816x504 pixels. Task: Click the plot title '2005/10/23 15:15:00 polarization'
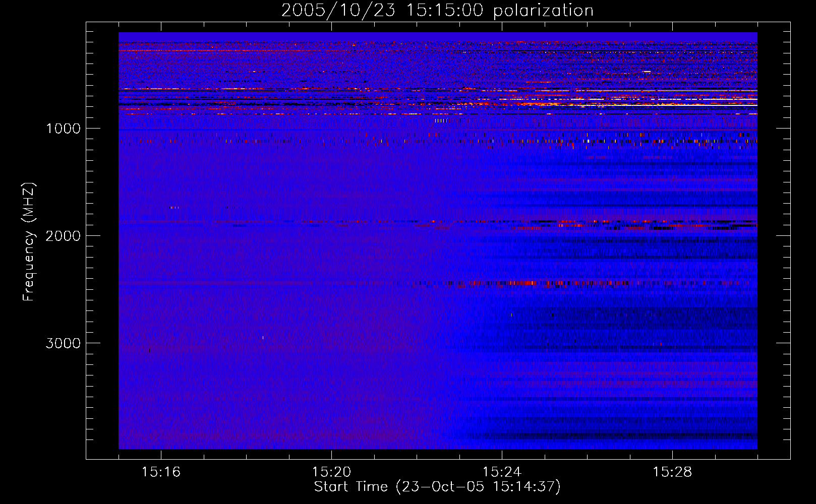pos(437,11)
